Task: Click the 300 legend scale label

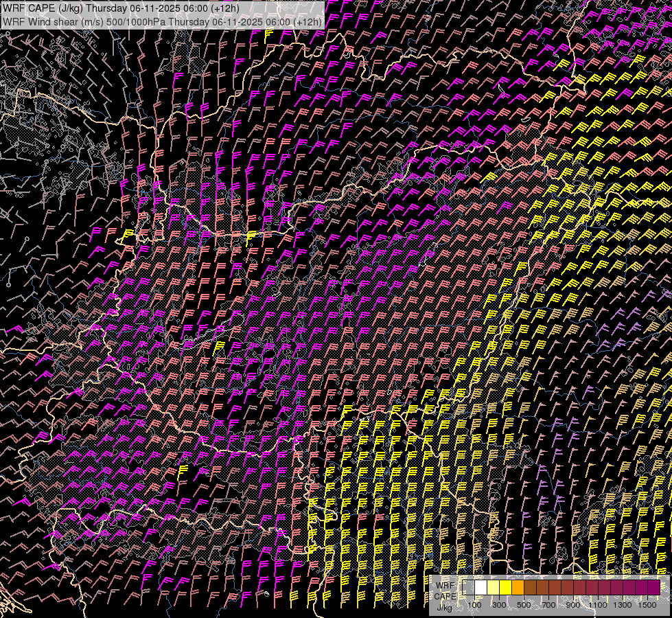Action: pos(499,604)
